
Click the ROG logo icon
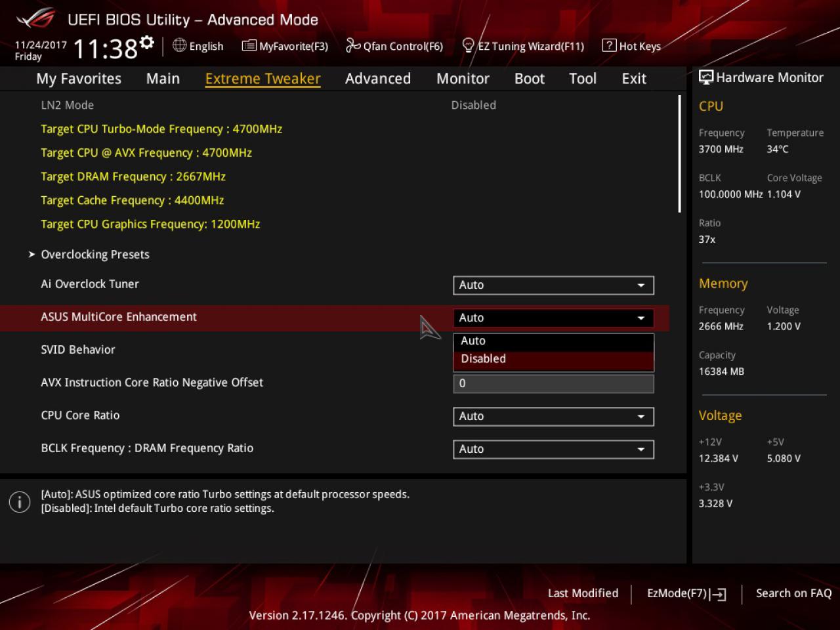pos(36,19)
